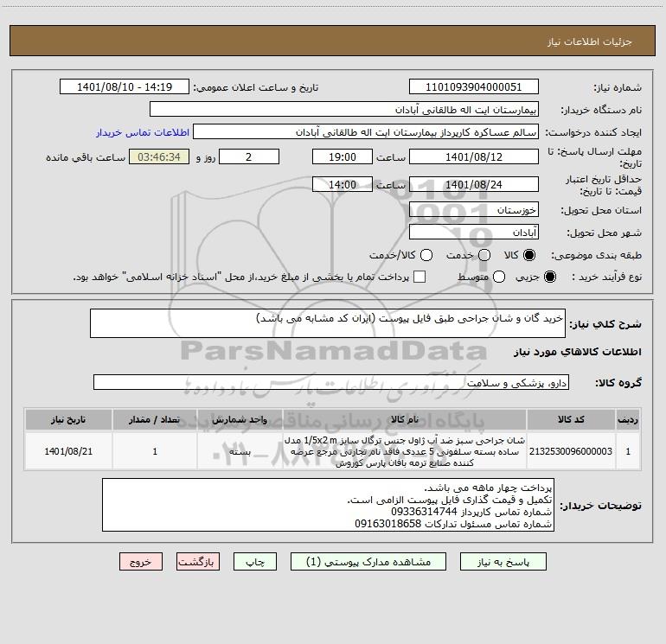
Task: Toggle the اسناد خزانه اسلامی payment checkbox
Action: [x=419, y=277]
